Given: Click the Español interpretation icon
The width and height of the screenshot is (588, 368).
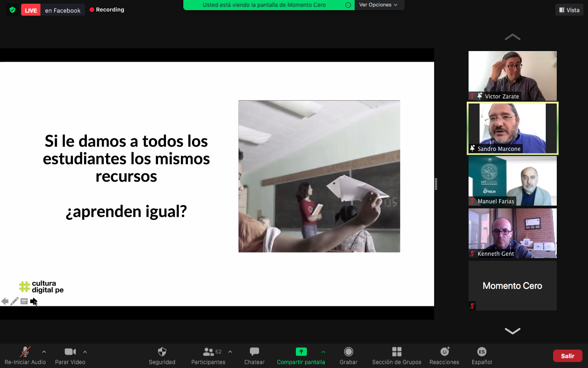Looking at the screenshot, I should pyautogui.click(x=481, y=352).
